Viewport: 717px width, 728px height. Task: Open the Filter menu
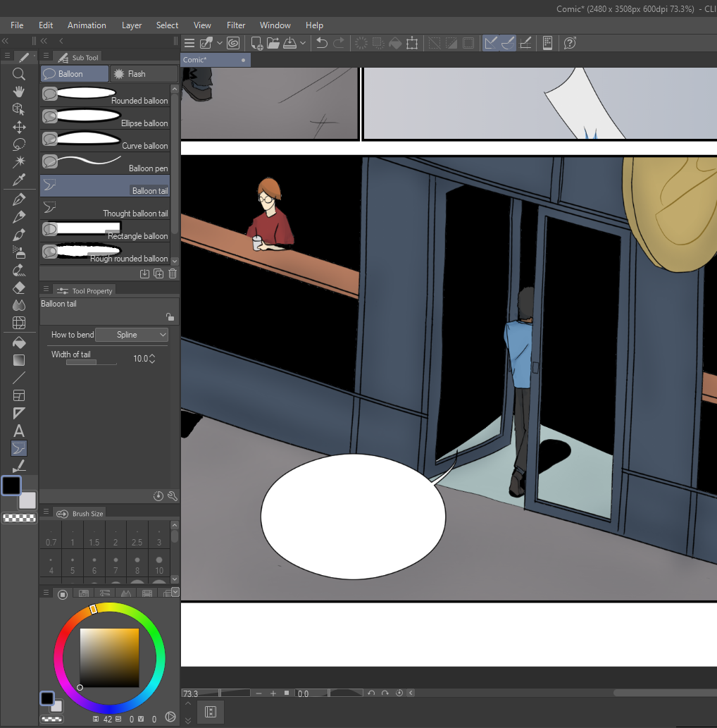236,25
